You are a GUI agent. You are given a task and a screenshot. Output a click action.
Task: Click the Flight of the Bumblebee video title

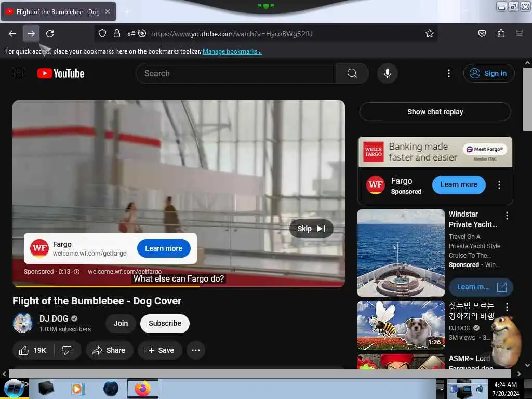tap(97, 301)
